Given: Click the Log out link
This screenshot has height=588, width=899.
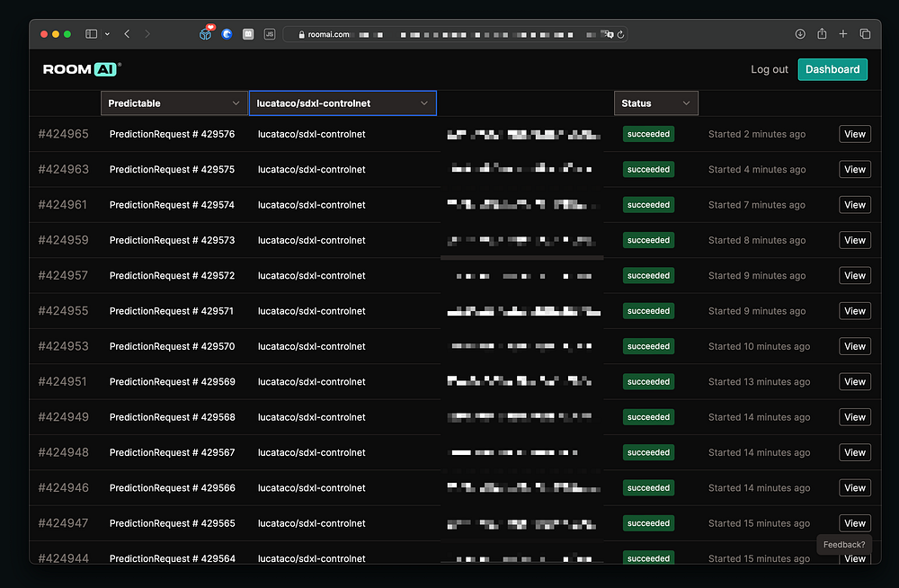Looking at the screenshot, I should 770,69.
